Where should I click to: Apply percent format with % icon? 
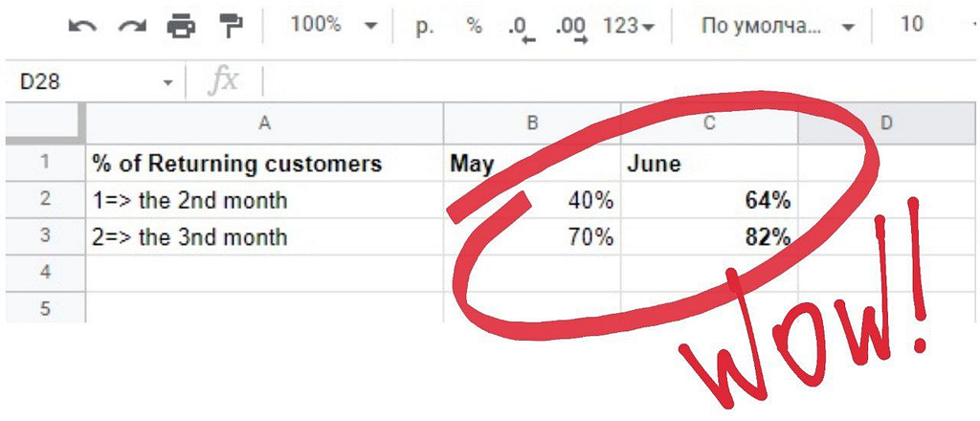pos(475,26)
